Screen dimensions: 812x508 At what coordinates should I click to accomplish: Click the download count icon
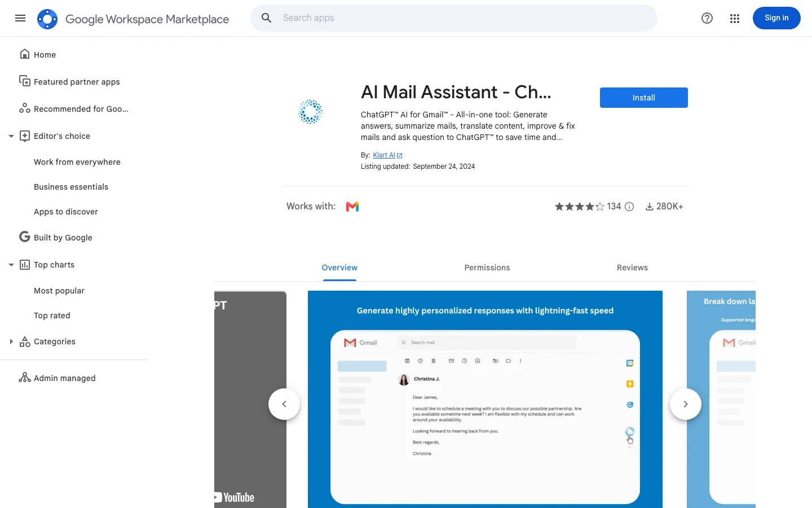650,207
